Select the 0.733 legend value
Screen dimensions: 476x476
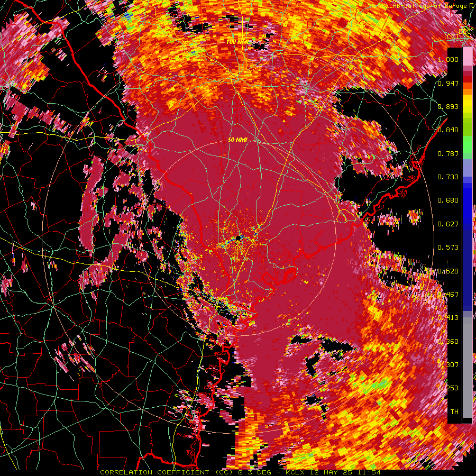click(x=448, y=177)
